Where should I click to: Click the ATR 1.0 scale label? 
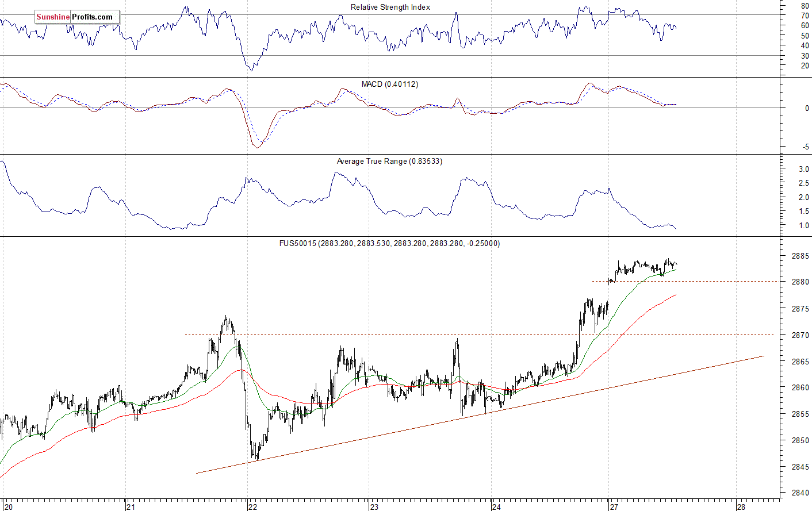click(803, 225)
